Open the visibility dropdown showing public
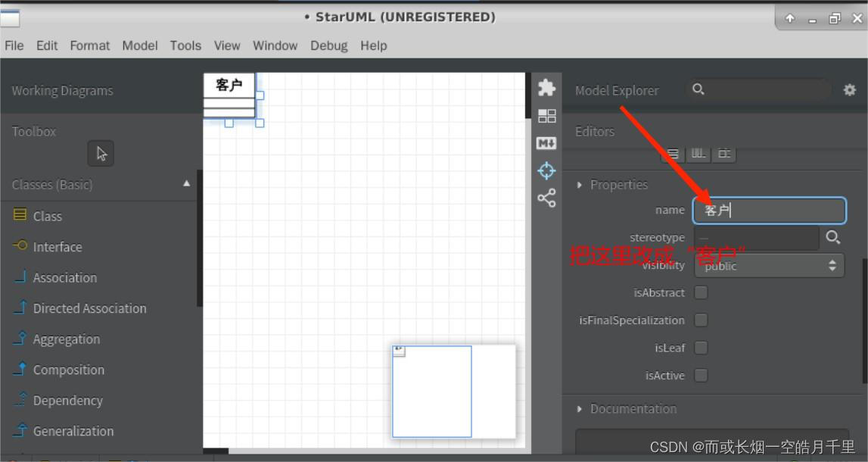This screenshot has height=462, width=868. click(769, 265)
